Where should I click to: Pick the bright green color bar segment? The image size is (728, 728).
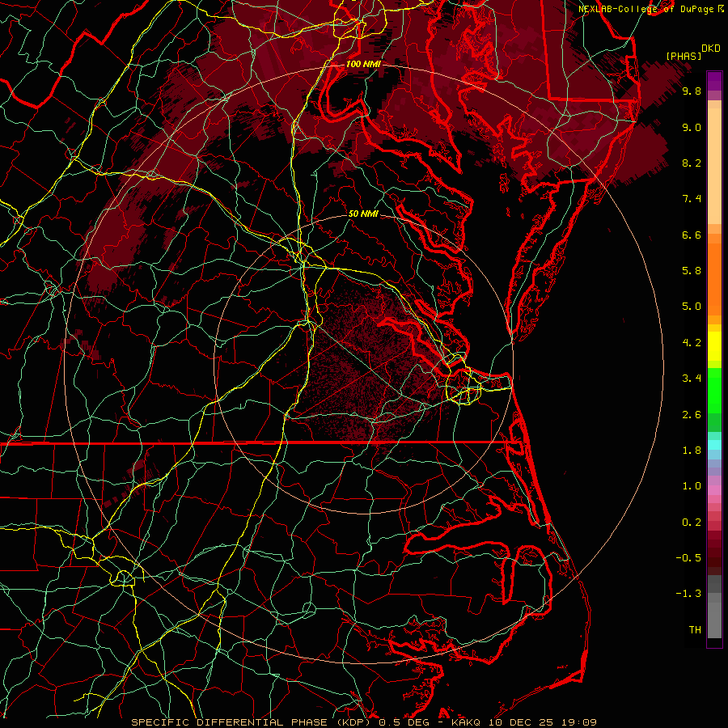[714, 391]
